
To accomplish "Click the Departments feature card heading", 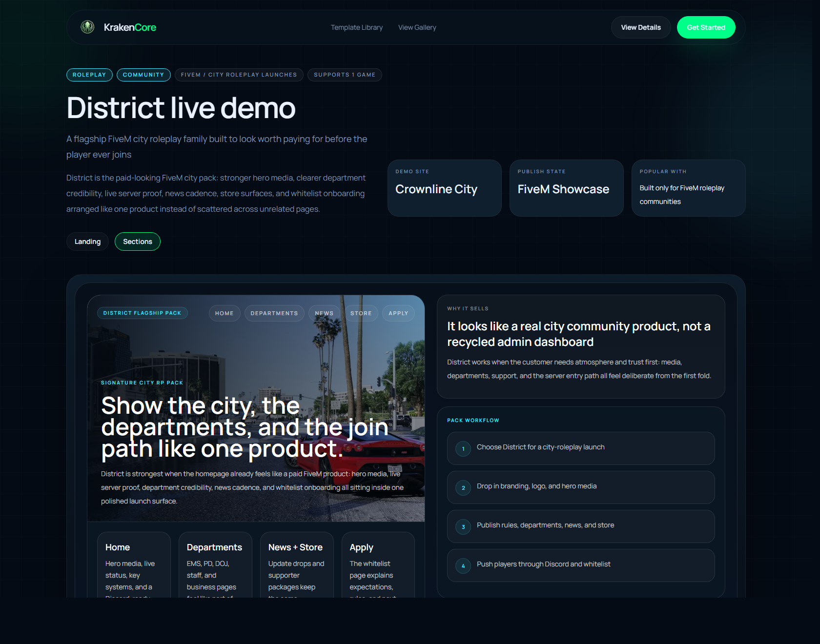I will (214, 547).
